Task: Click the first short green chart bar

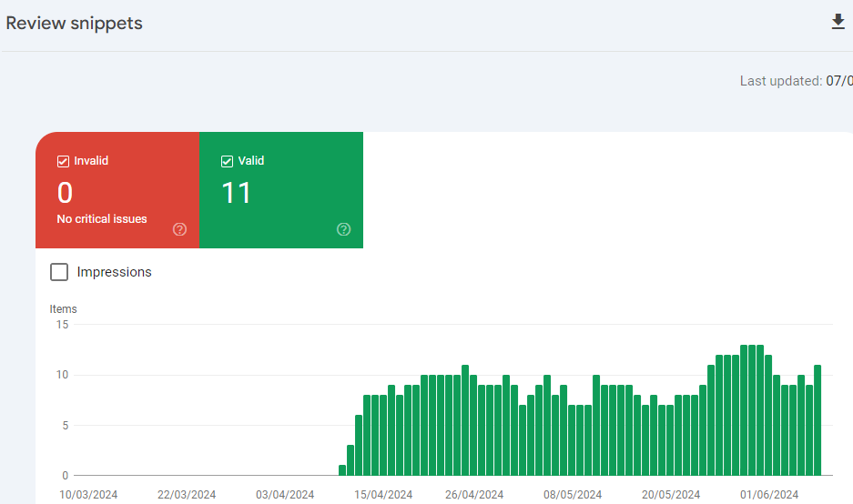Action: pyautogui.click(x=342, y=470)
